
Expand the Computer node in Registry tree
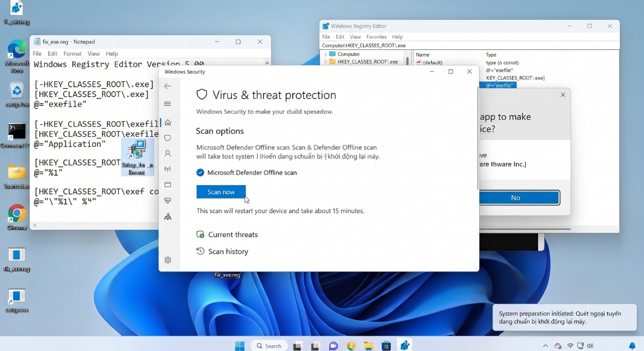325,54
